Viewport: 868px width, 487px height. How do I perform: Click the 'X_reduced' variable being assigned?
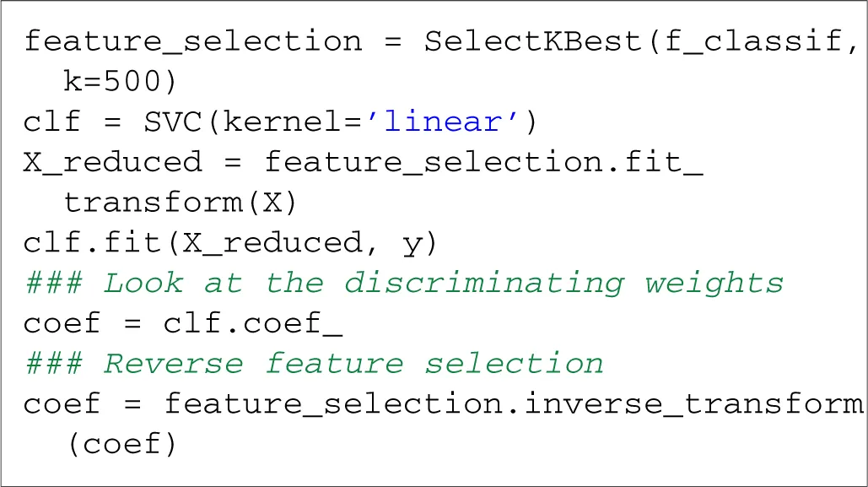[113, 162]
